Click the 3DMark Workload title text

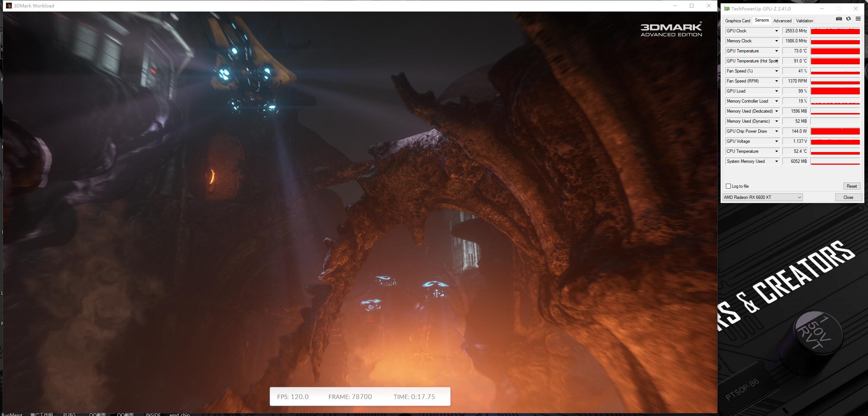click(34, 6)
